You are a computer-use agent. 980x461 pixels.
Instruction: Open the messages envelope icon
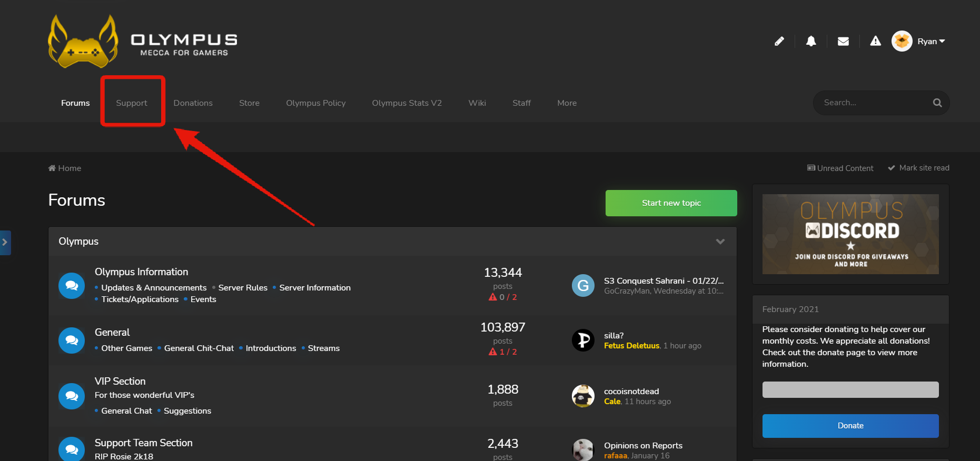pyautogui.click(x=843, y=41)
